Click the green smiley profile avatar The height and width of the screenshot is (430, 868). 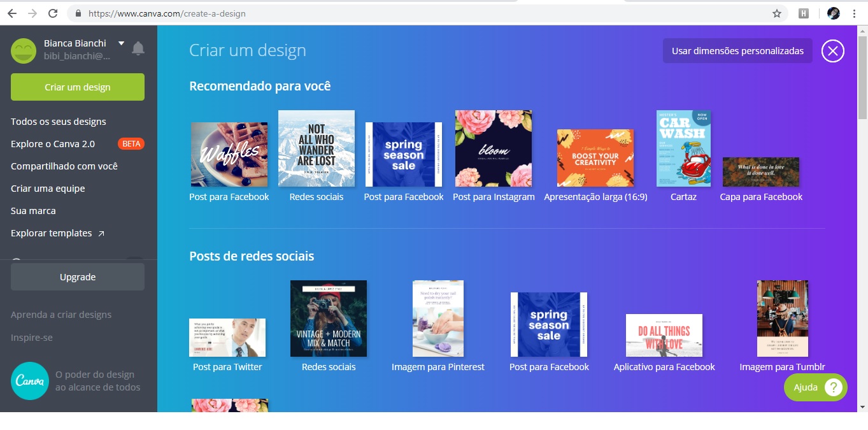click(x=24, y=51)
